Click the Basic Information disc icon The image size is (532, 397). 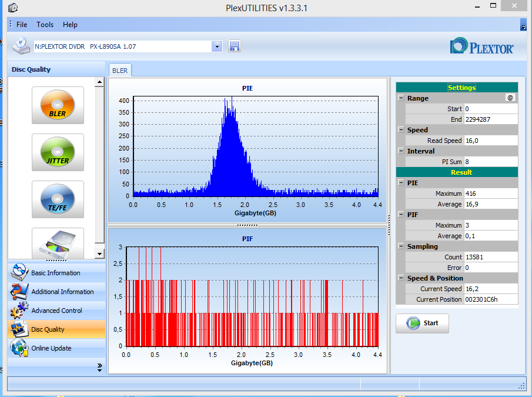tap(19, 272)
